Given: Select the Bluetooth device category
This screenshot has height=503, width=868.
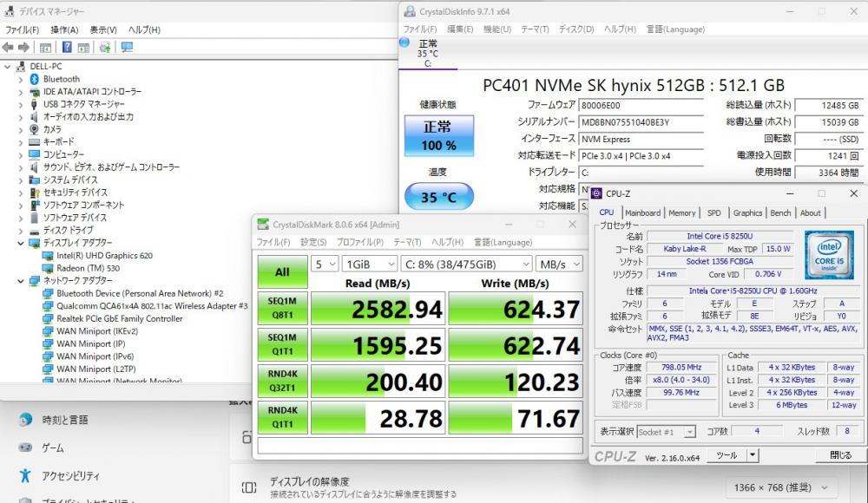Looking at the screenshot, I should [x=61, y=79].
